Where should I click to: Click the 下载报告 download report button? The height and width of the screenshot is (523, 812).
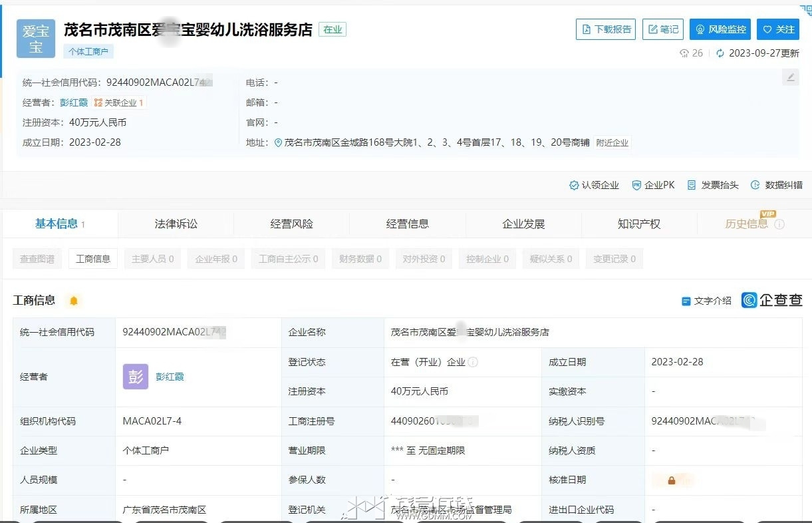tap(605, 29)
